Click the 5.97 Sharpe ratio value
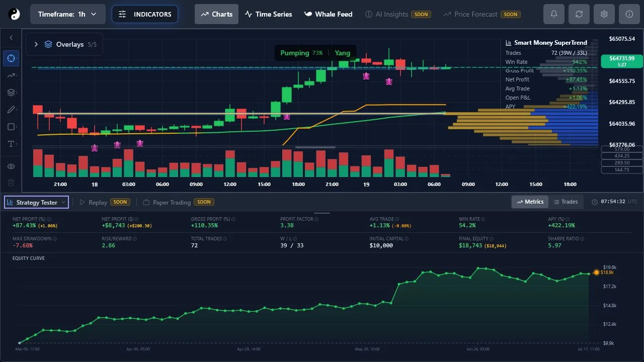Screen dimensions: 644x362 pyautogui.click(x=554, y=245)
